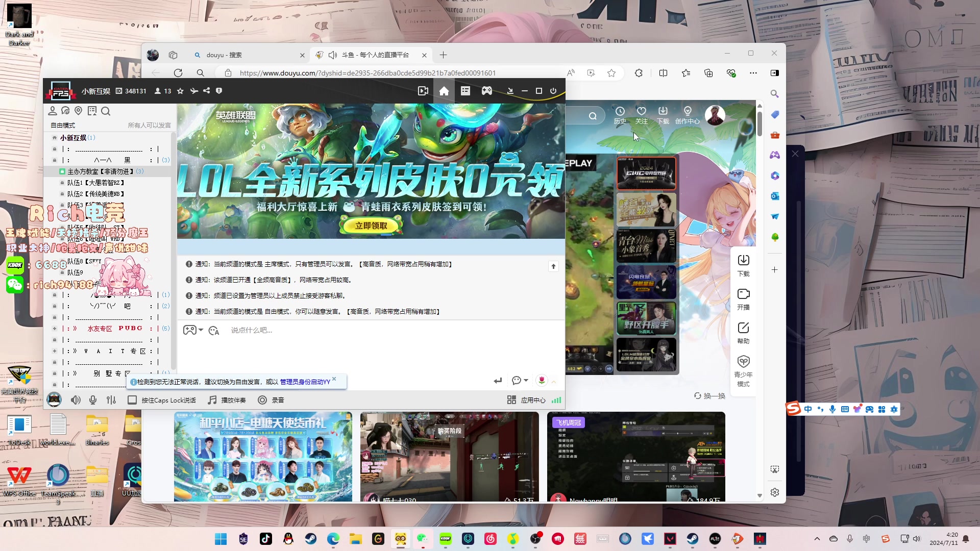980x551 pixels.
Task: Click the 管理员身份启动YY link
Action: (303, 381)
